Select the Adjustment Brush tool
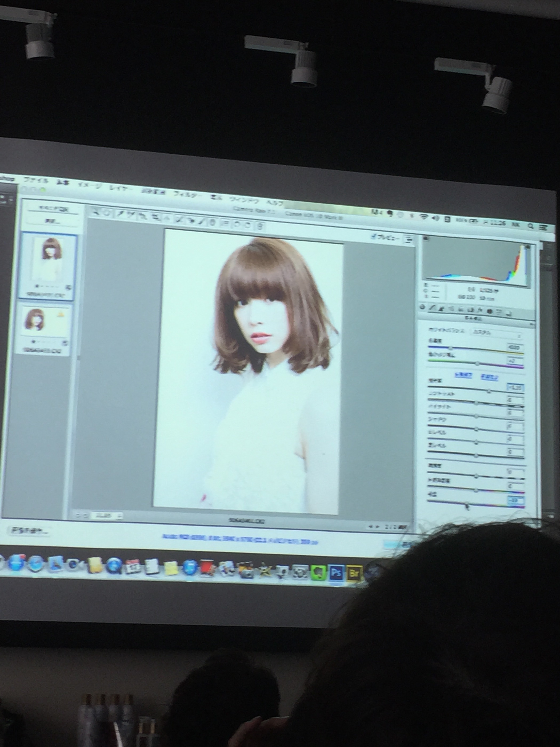The height and width of the screenshot is (747, 560). coord(201,222)
